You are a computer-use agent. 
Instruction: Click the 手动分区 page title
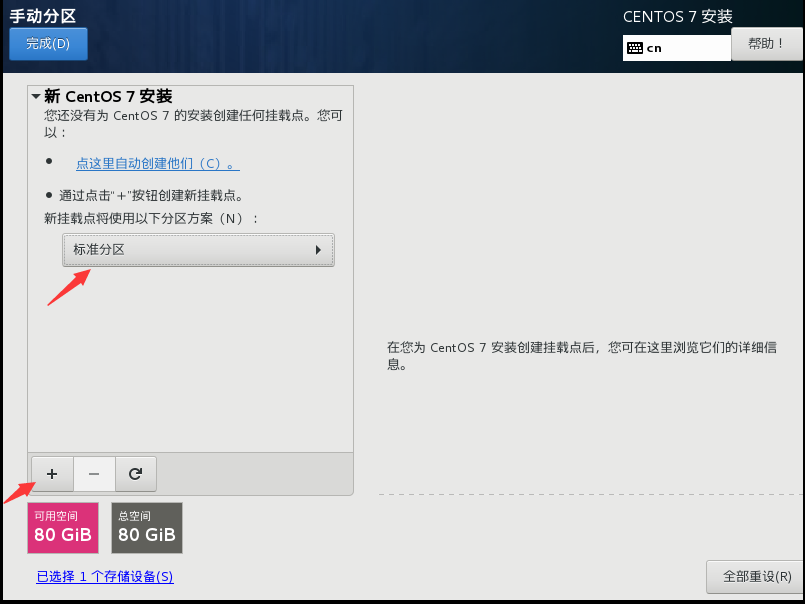pos(43,16)
